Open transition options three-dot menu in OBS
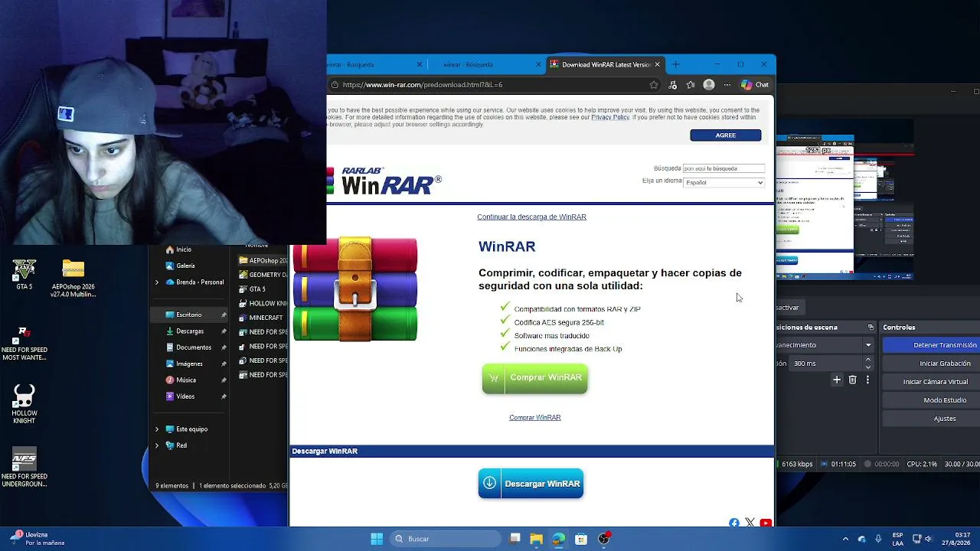 (867, 380)
